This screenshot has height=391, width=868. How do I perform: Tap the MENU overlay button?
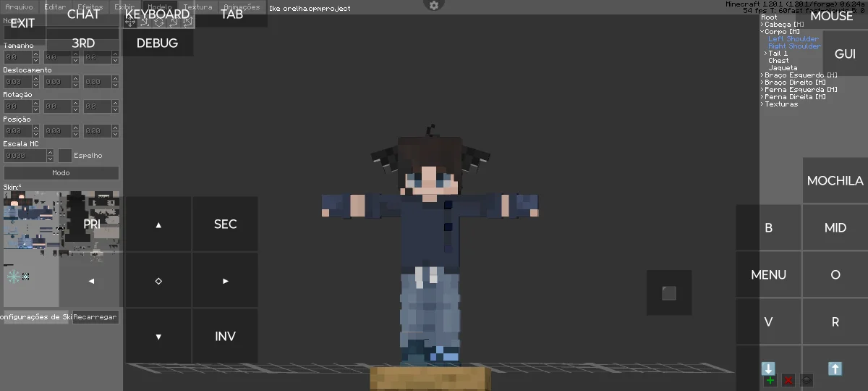[x=769, y=275]
